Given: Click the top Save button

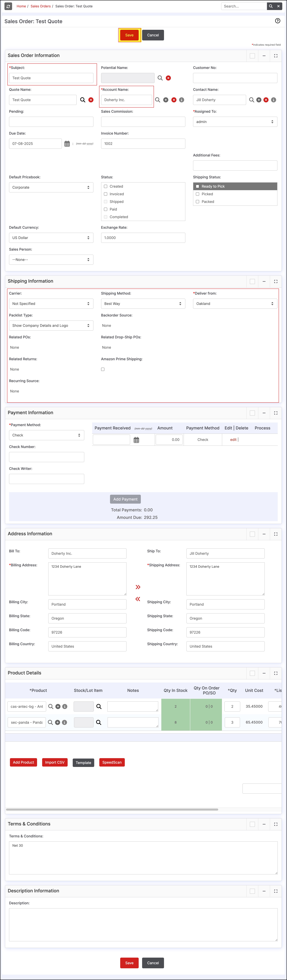Looking at the screenshot, I should pyautogui.click(x=129, y=35).
